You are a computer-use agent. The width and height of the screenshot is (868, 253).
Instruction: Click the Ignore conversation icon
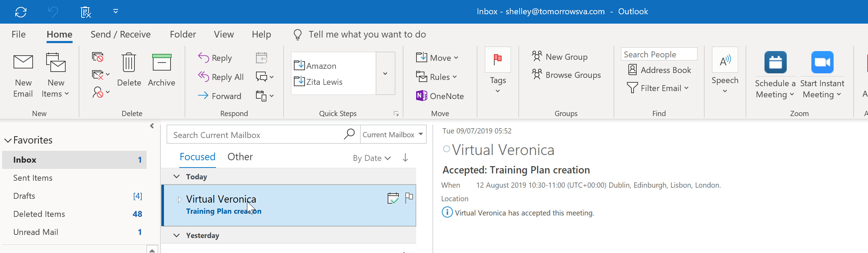click(98, 57)
